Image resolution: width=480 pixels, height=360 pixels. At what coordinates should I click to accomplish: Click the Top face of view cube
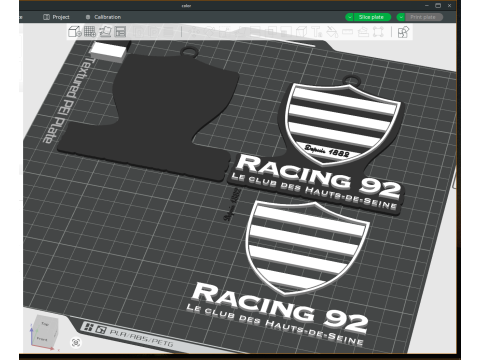point(45,324)
